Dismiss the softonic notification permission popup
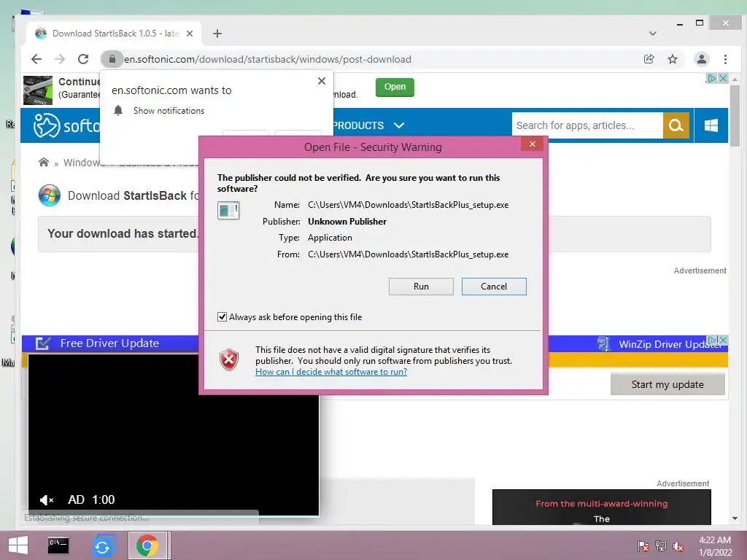This screenshot has height=560, width=747. click(322, 81)
